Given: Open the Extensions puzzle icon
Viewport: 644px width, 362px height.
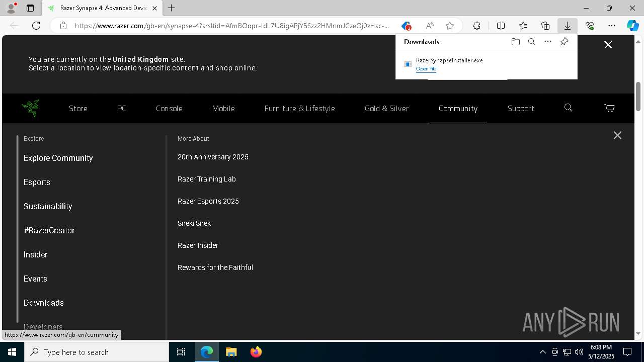Looking at the screenshot, I should [x=476, y=26].
